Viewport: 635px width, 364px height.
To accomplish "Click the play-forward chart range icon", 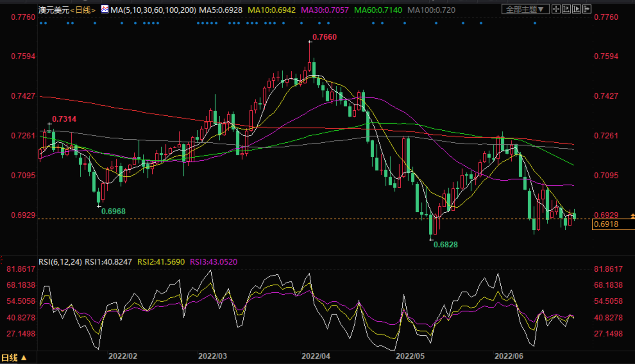I will [576, 9].
